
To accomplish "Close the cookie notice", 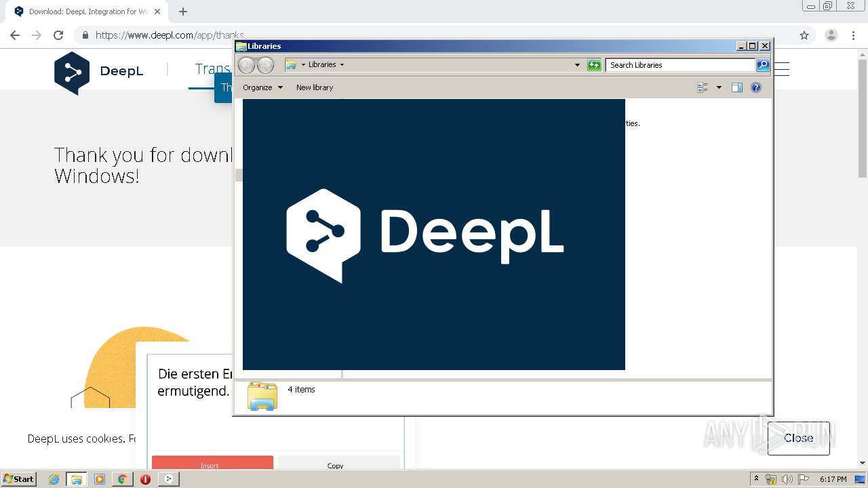I will point(798,438).
